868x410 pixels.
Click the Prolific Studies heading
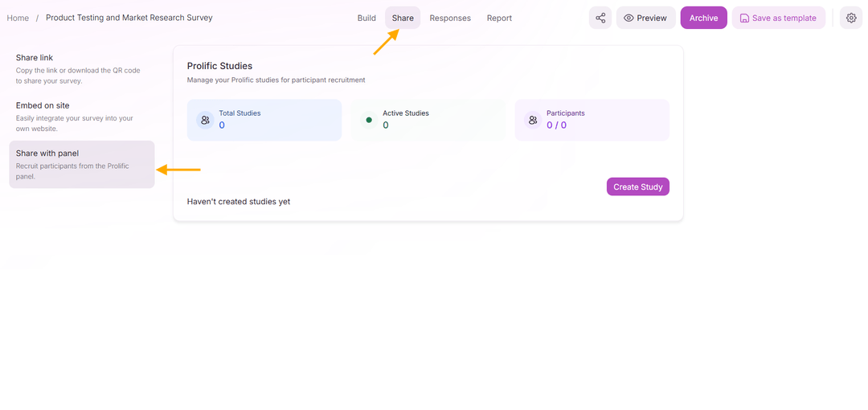point(219,66)
